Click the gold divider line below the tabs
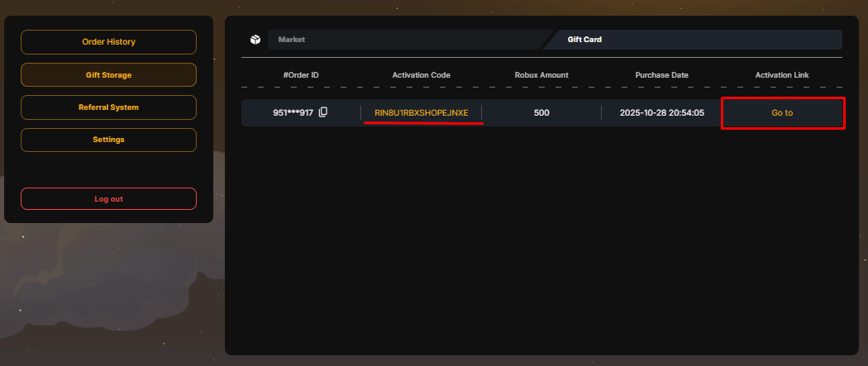The image size is (868, 366). click(x=541, y=58)
